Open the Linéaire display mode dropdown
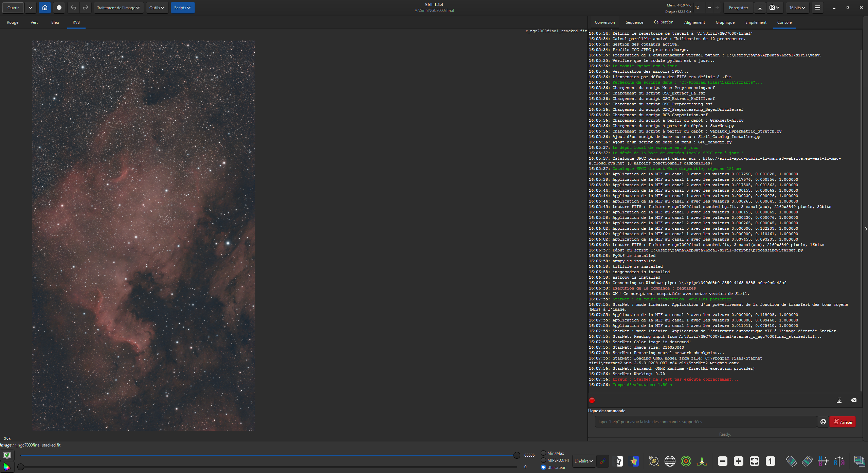 (584, 461)
